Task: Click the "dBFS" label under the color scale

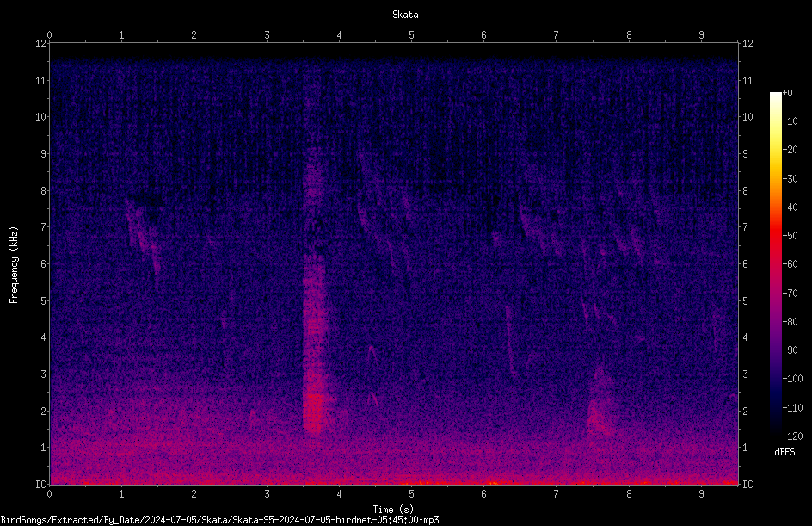Action: (x=784, y=452)
